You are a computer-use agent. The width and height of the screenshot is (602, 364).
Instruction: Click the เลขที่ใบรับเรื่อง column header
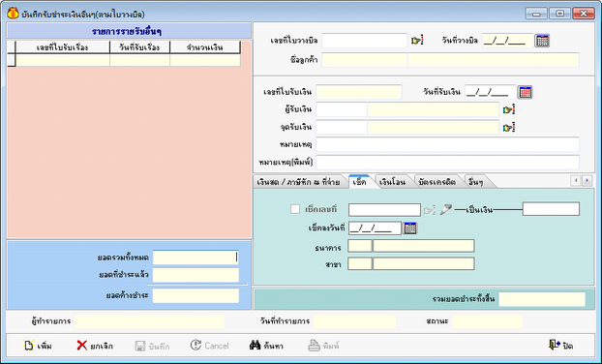click(63, 47)
